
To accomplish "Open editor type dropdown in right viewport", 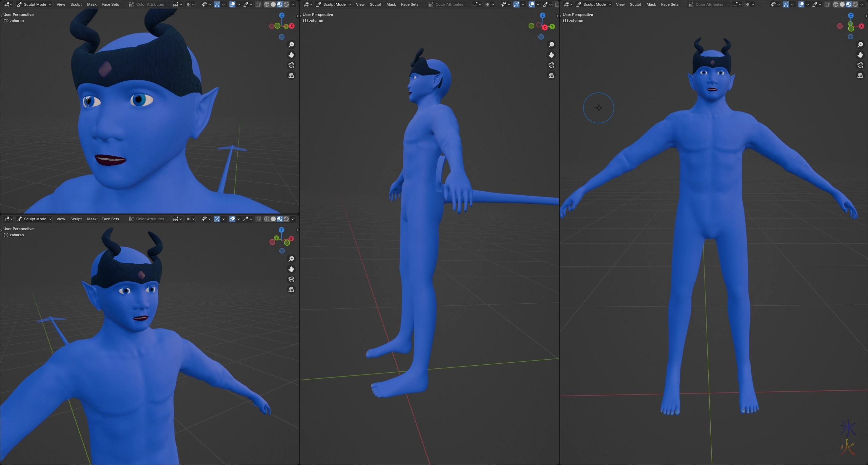I will click(567, 4).
